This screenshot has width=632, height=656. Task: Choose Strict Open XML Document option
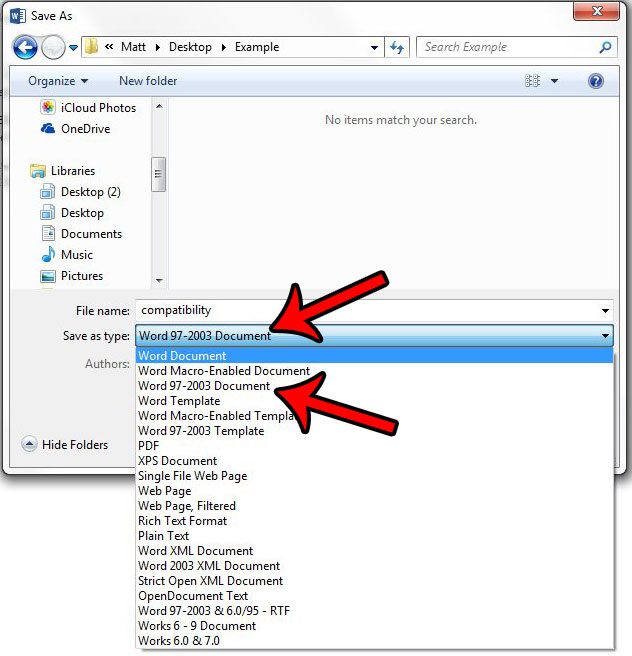[375, 581]
